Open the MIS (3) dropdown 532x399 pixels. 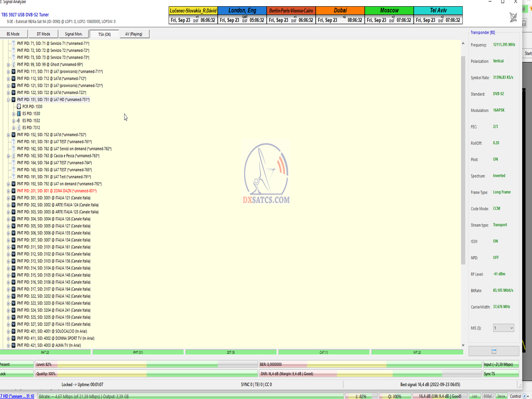pos(504,328)
